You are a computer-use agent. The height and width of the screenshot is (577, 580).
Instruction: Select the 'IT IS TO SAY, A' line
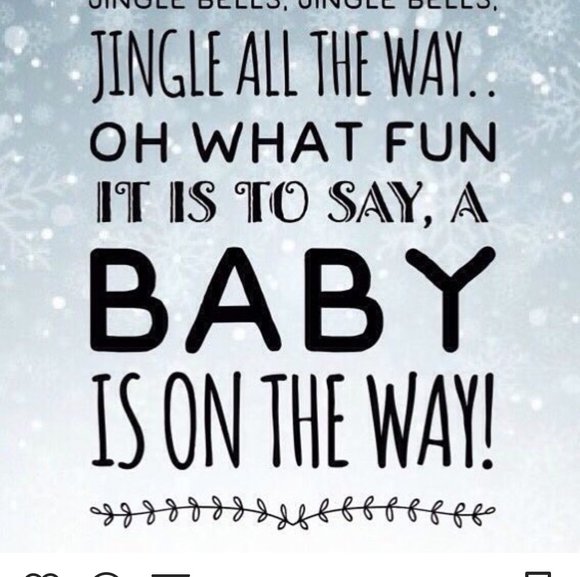point(292,203)
